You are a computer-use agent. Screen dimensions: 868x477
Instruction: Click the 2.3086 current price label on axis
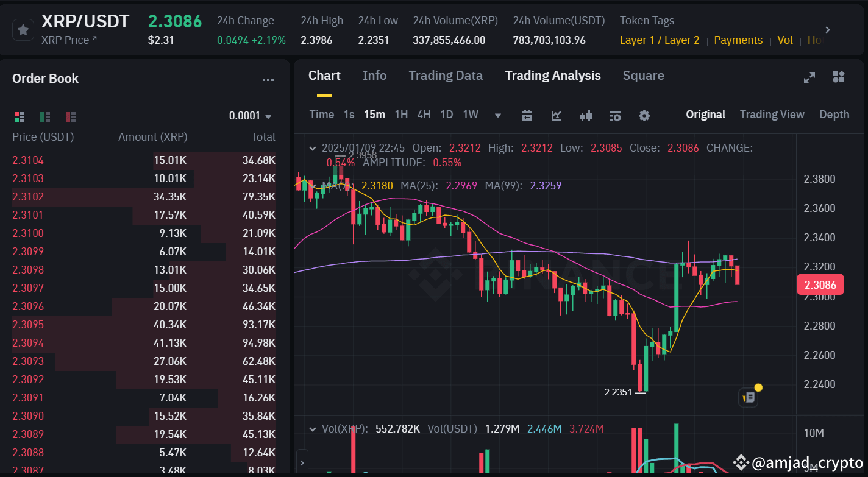[x=820, y=284]
